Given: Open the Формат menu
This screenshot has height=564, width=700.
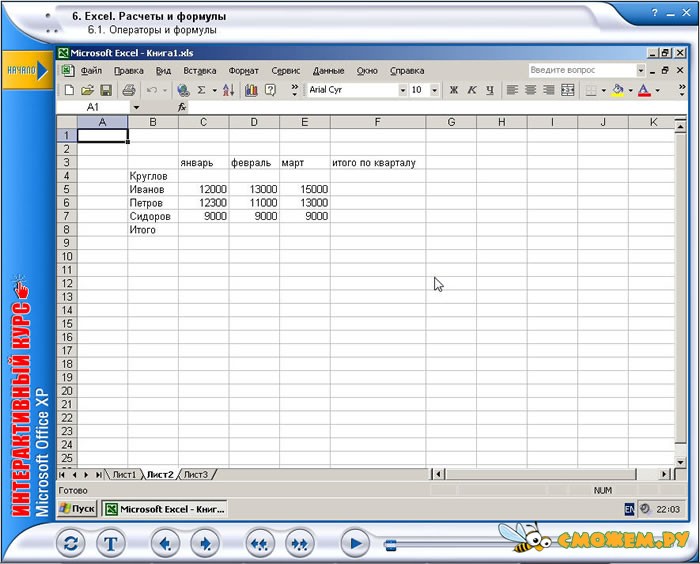Looking at the screenshot, I should [x=243, y=71].
